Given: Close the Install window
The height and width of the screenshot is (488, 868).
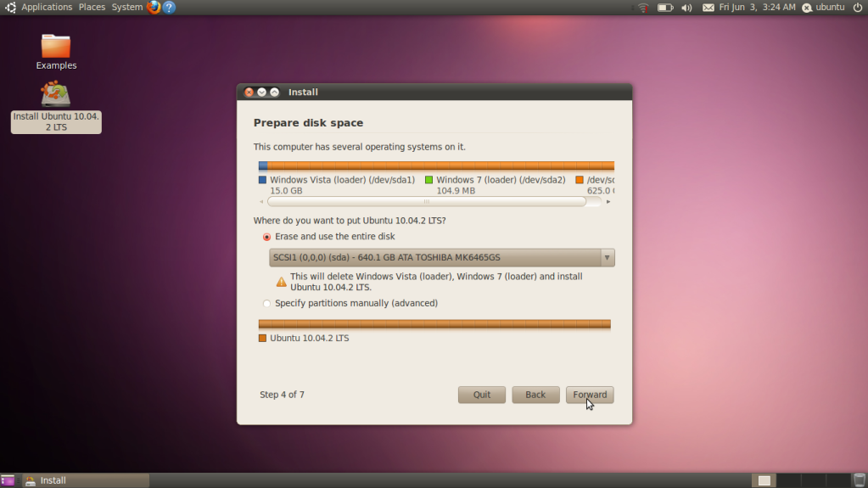Looking at the screenshot, I should coord(249,92).
